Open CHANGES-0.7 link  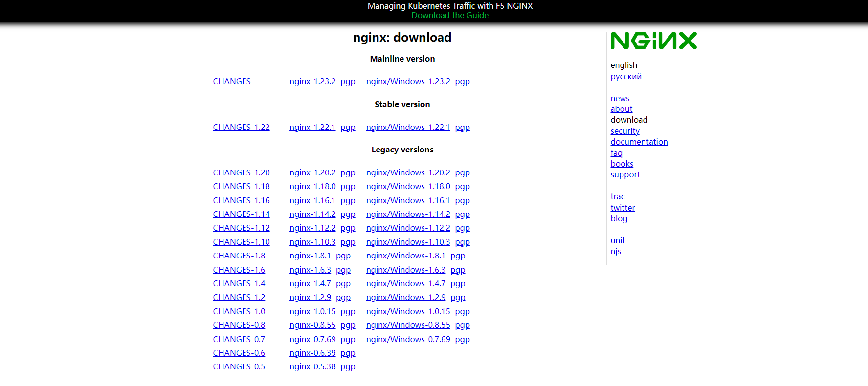239,339
